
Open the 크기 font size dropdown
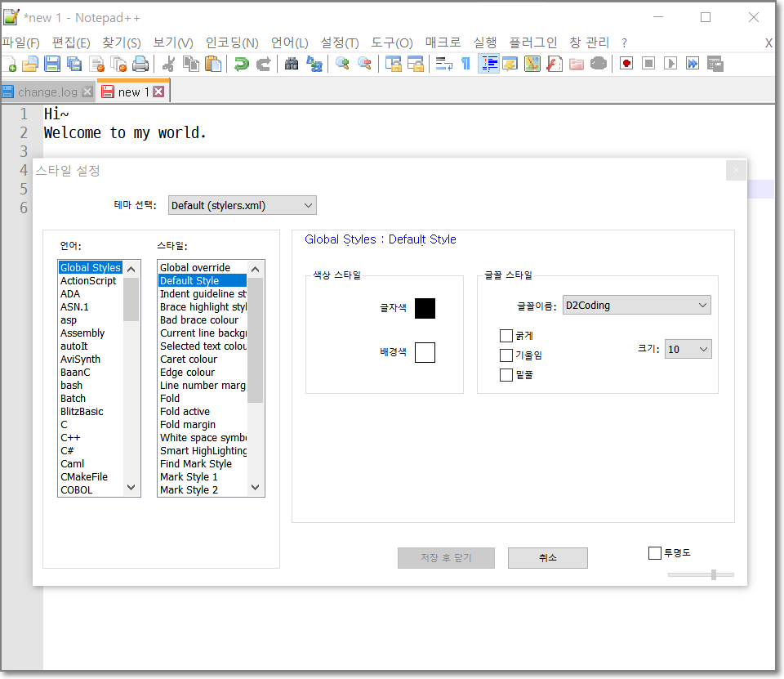click(x=688, y=349)
